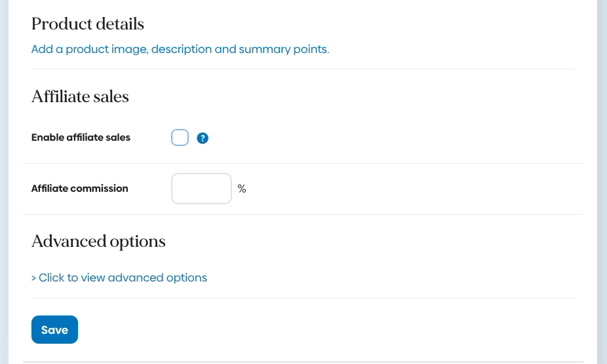Image resolution: width=607 pixels, height=364 pixels.
Task: Click the 'Affiliate commission' label text
Action: [80, 189]
